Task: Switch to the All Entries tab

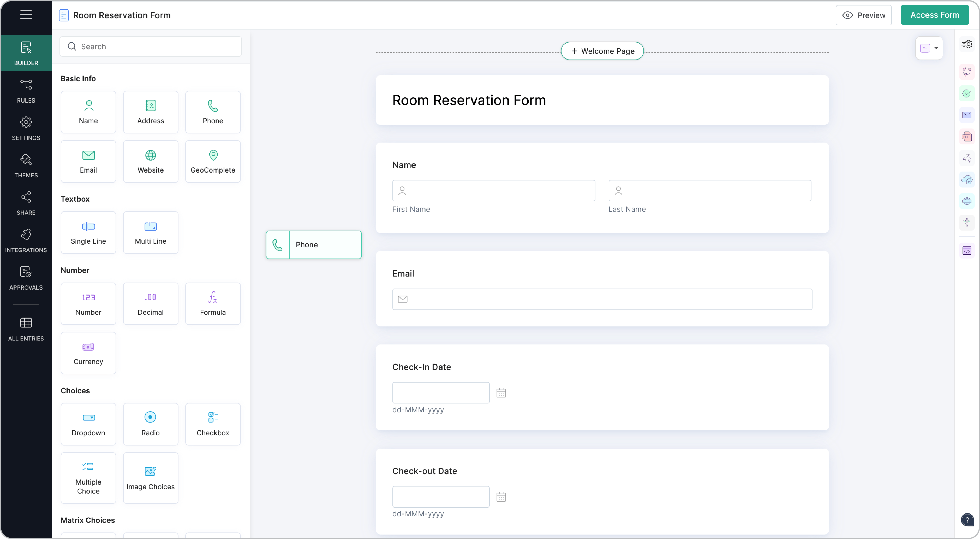Action: point(26,329)
